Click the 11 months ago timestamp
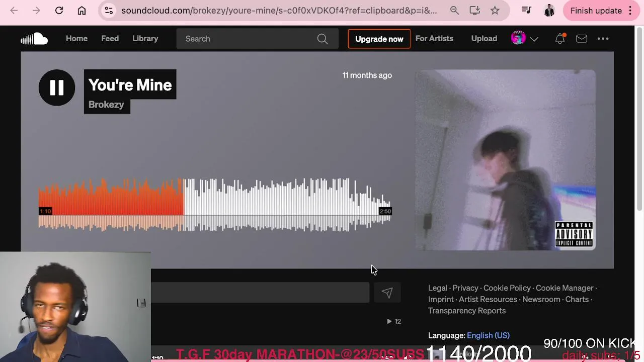 coord(367,75)
